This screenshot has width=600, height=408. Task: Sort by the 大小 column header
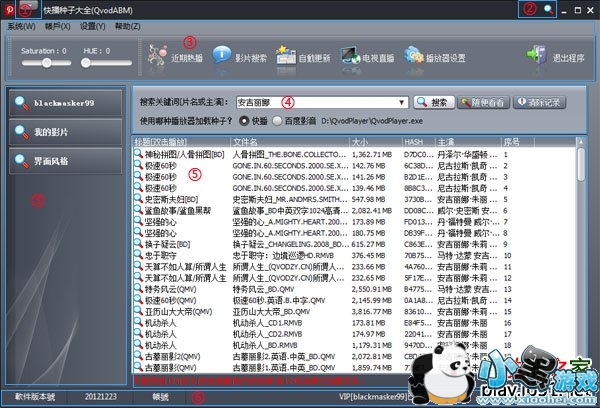point(375,142)
